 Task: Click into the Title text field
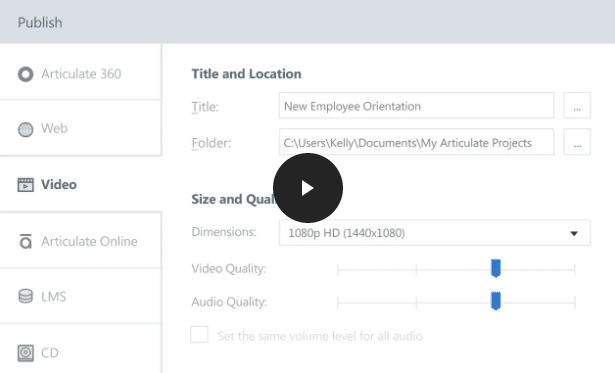417,106
